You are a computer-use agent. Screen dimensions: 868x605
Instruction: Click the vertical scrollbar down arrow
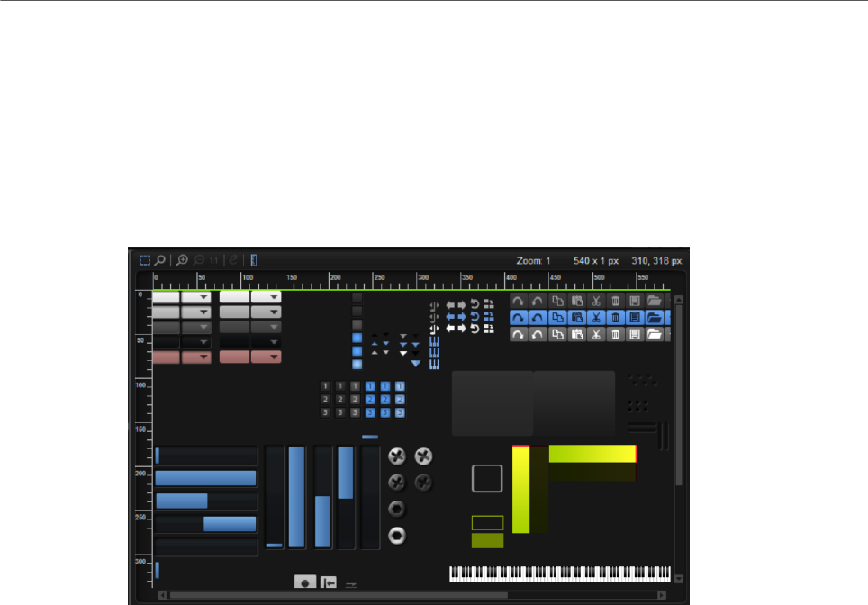(679, 579)
